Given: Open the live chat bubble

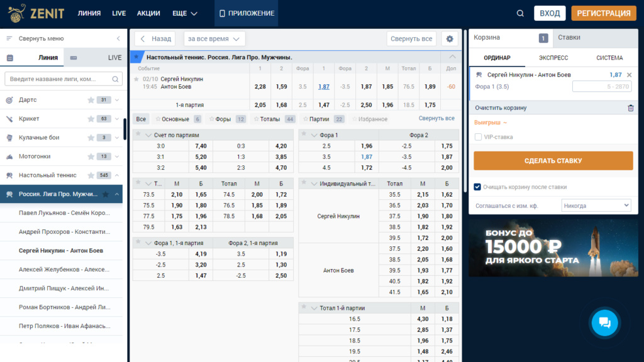Looking at the screenshot, I should tap(604, 322).
